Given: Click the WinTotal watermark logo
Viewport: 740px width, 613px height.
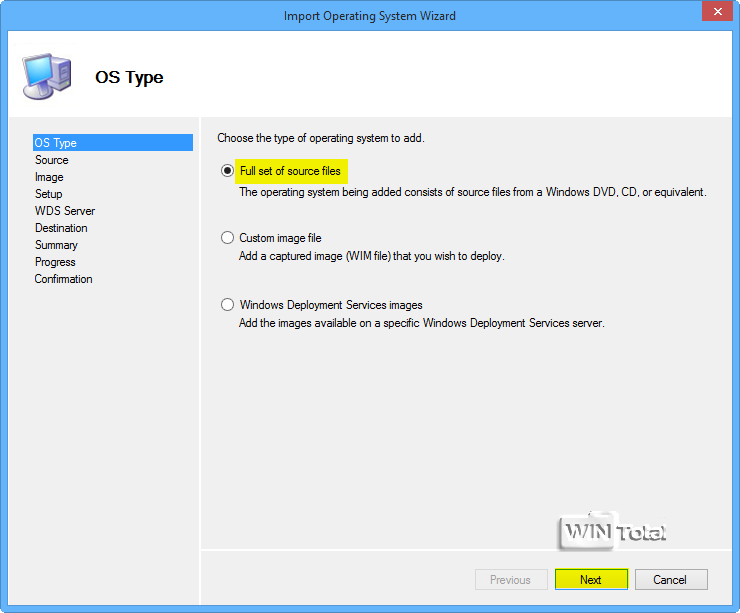Looking at the screenshot, I should coord(612,532).
